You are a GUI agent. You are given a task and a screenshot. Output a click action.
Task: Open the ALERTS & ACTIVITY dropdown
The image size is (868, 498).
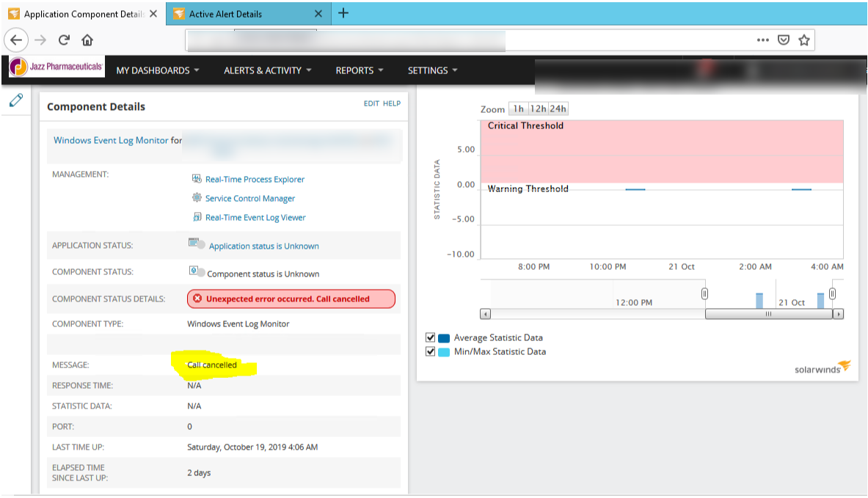266,70
